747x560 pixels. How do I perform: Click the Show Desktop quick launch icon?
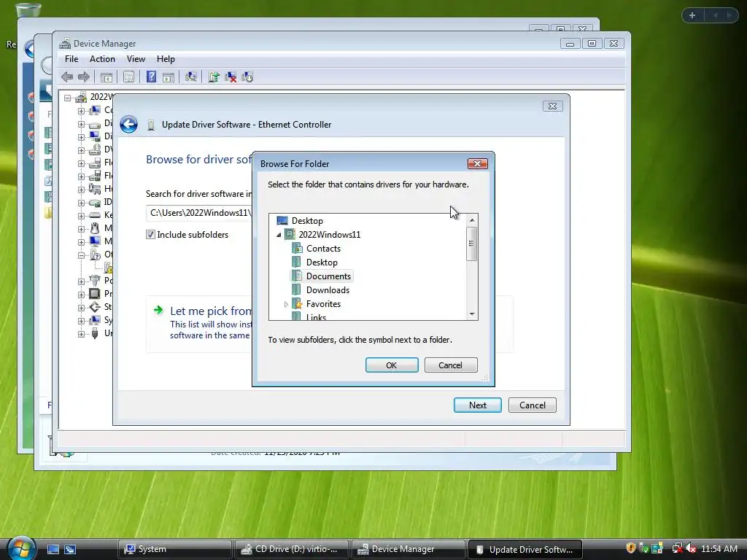point(53,549)
